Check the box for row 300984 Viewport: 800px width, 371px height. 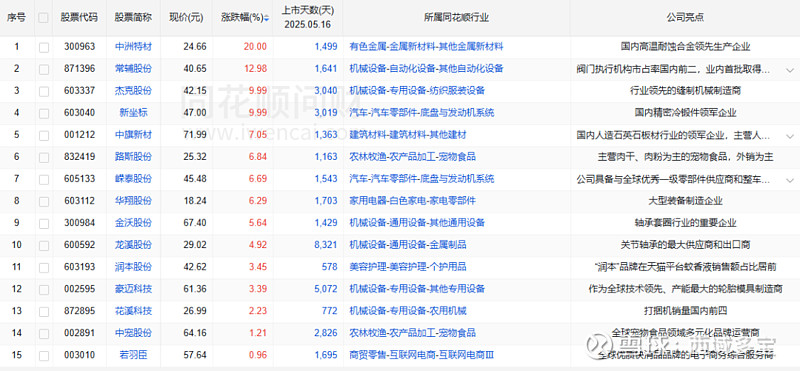[x=44, y=224]
